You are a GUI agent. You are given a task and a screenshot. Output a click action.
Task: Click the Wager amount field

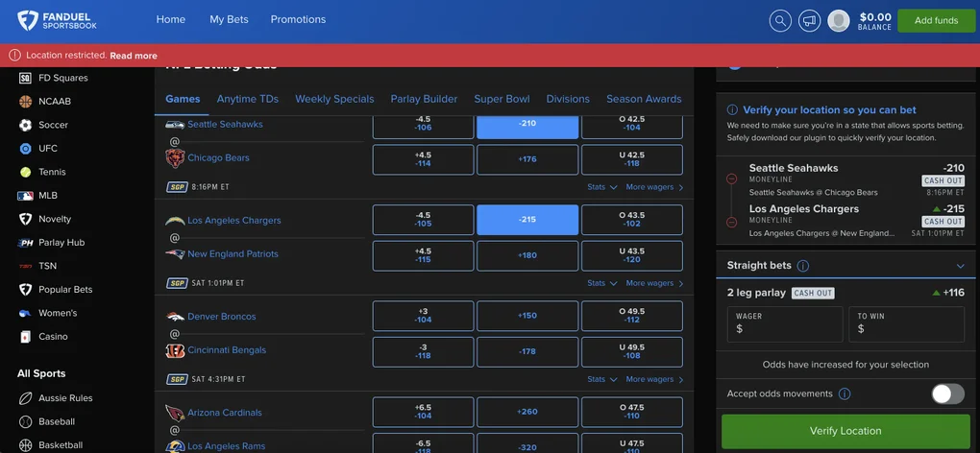(785, 323)
